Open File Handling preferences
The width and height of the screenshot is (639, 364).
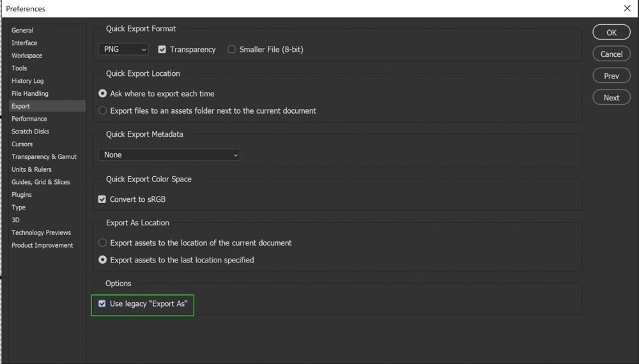[30, 93]
